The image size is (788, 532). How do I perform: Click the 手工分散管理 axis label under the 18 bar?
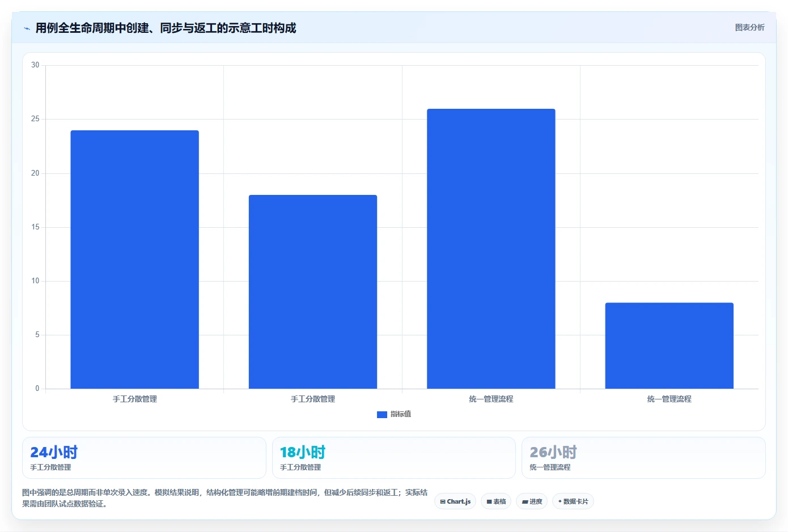pyautogui.click(x=313, y=399)
